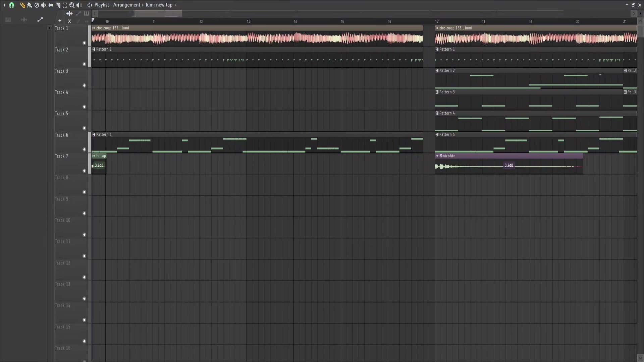Click the X icon below the waveform icon
The image size is (644, 362).
[x=69, y=21]
